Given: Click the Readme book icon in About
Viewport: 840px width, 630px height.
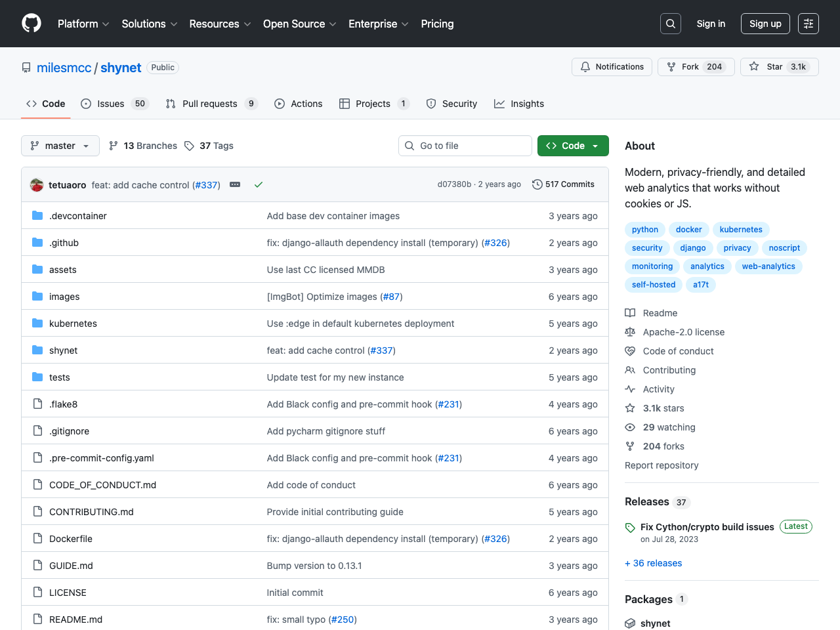Looking at the screenshot, I should click(630, 313).
